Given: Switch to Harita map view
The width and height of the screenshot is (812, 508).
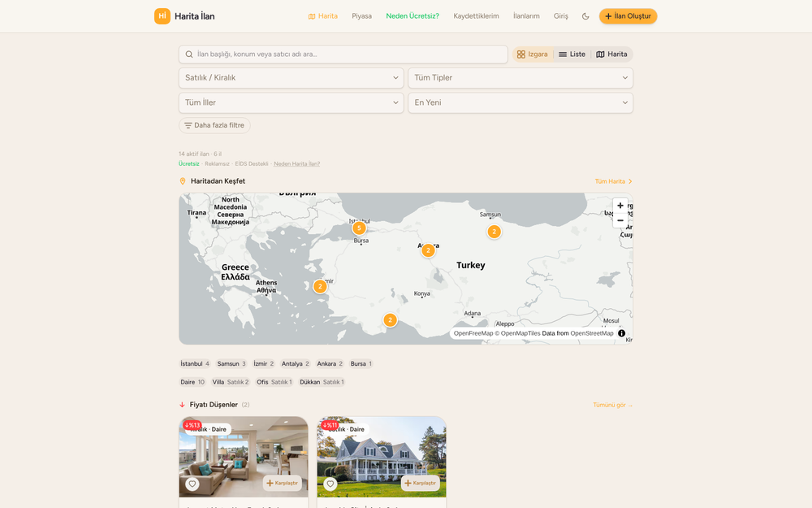Looking at the screenshot, I should click(611, 54).
